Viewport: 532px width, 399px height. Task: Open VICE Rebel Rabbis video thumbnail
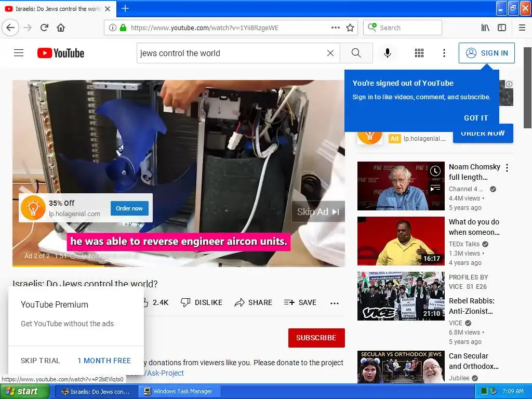(x=401, y=296)
